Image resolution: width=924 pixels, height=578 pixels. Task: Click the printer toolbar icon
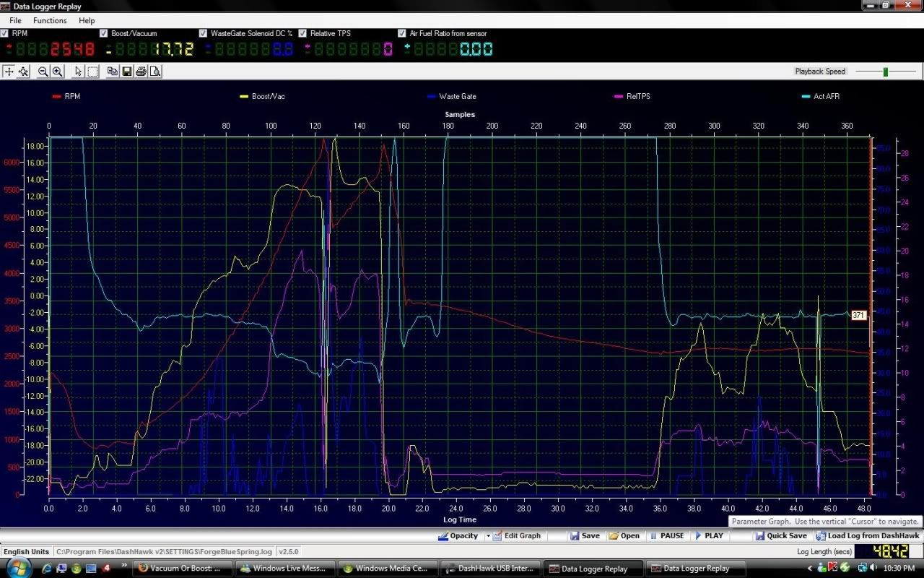141,72
